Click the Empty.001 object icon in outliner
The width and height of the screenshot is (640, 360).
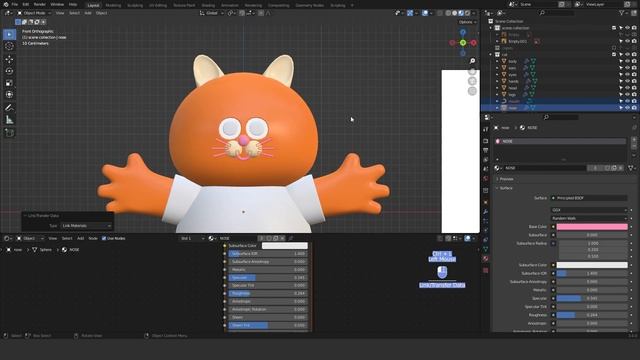pos(504,41)
